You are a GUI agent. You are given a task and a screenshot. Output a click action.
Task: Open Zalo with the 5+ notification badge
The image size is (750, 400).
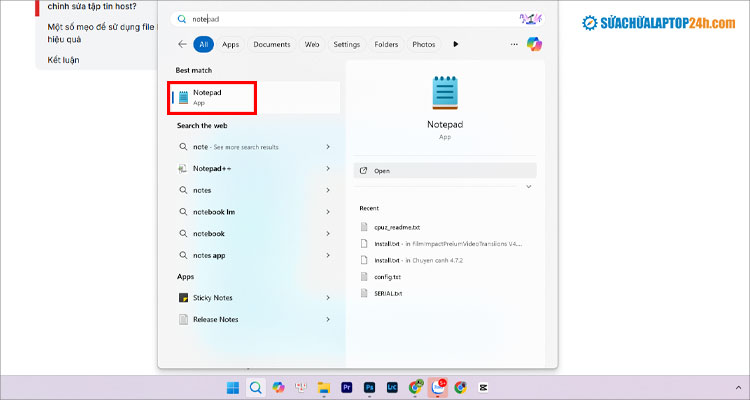[438, 388]
